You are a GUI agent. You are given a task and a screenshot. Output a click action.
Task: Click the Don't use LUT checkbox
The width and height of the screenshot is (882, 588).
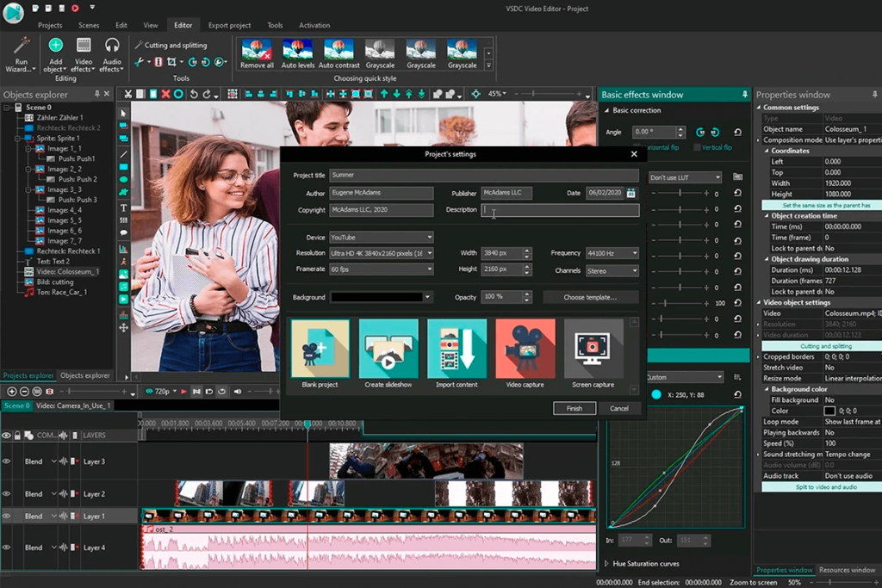685,177
